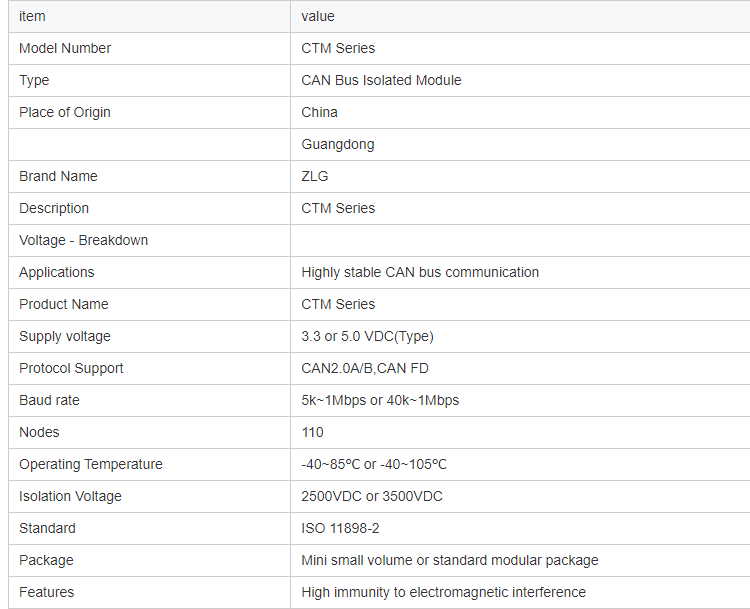Click the 3.3 or 5.0 VDC(Type) value
Viewport: 750px width, 609px height.
point(367,336)
